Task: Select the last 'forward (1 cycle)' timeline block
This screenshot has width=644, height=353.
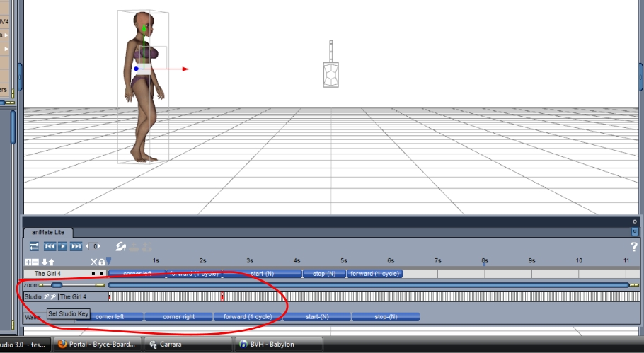Action: click(x=374, y=274)
